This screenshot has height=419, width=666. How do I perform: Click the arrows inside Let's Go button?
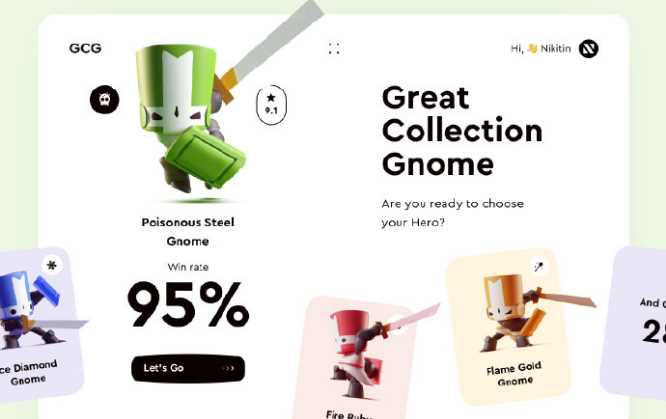tap(229, 368)
